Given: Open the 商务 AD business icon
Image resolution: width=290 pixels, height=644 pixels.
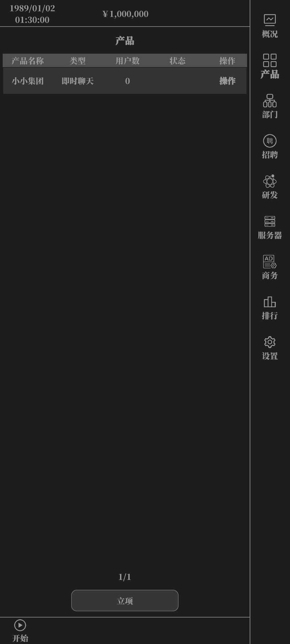Looking at the screenshot, I should click(x=269, y=261).
